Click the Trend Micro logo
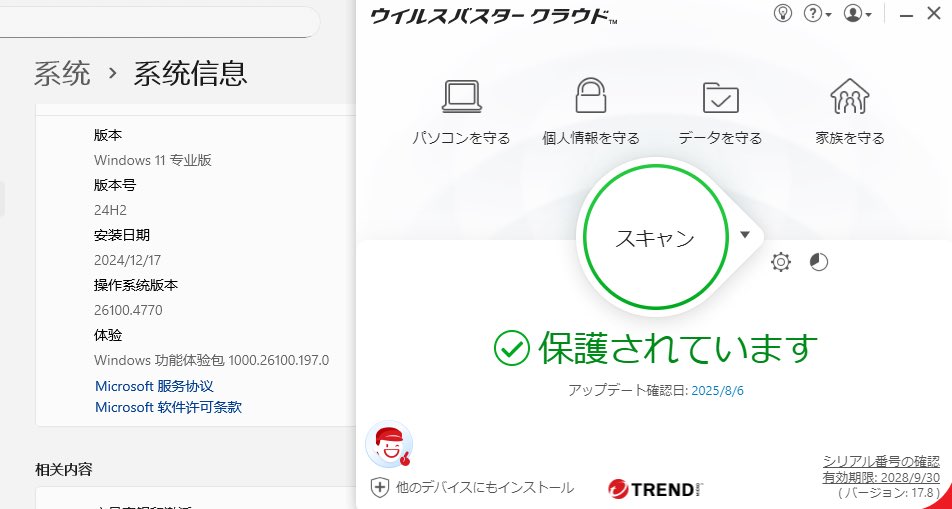952x509 pixels. point(655,489)
